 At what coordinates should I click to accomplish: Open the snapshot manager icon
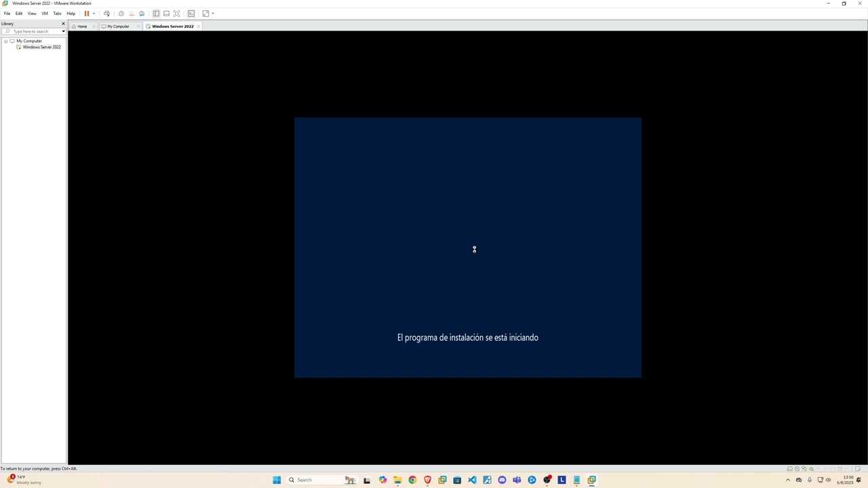pyautogui.click(x=142, y=14)
